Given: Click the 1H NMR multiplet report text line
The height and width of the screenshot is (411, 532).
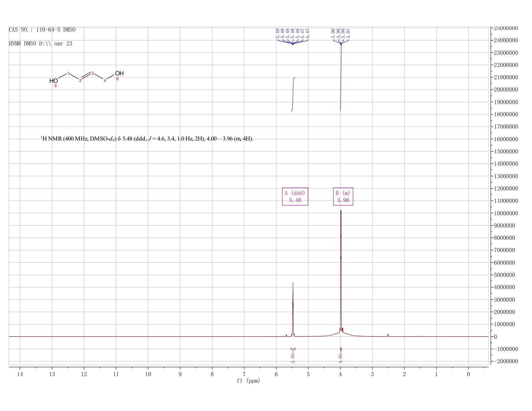Looking at the screenshot, I should 147,139.
